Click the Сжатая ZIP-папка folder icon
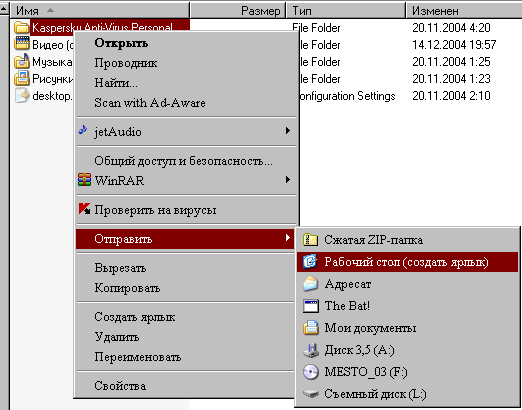The height and width of the screenshot is (410, 522). (310, 240)
